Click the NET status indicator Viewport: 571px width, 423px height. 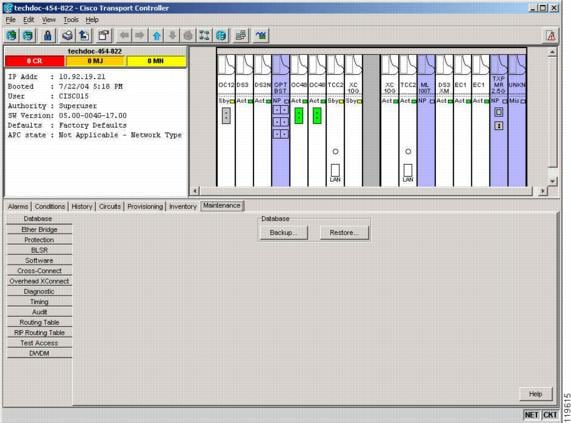coord(531,415)
